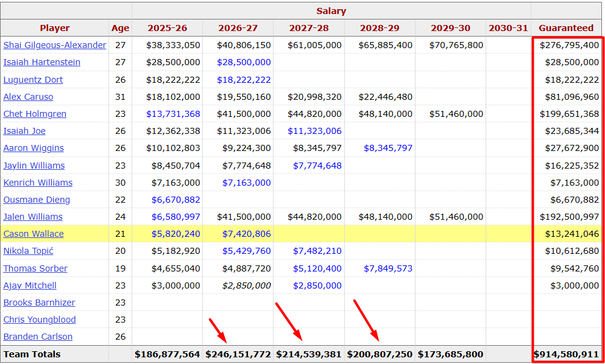Open Luguentz Dort's player page

(33, 80)
